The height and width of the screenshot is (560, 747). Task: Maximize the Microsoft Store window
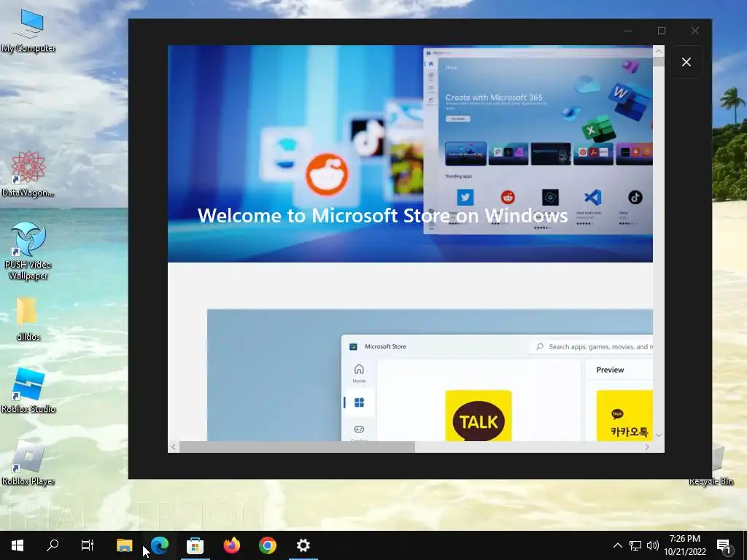[x=662, y=31]
